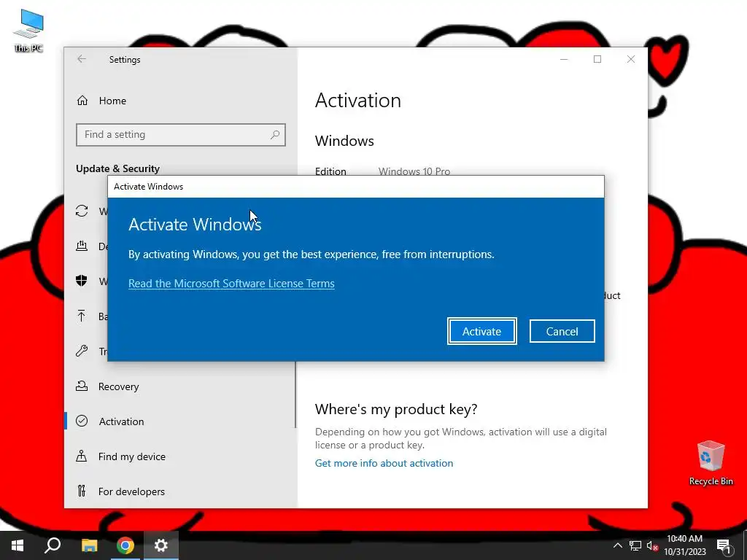Click the Recovery icon in sidebar

click(82, 386)
